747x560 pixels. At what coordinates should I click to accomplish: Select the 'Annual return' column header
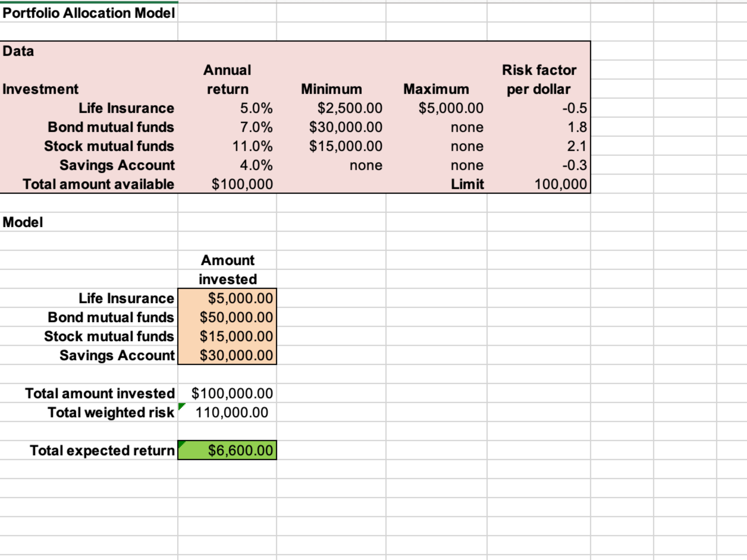(x=227, y=80)
